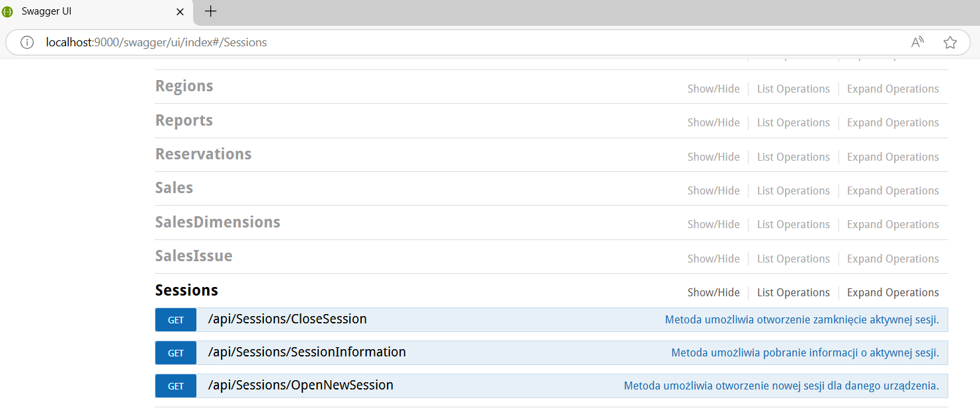Screen dimensions: 980x408
Task: Click the favorites star icon
Action: 950,42
